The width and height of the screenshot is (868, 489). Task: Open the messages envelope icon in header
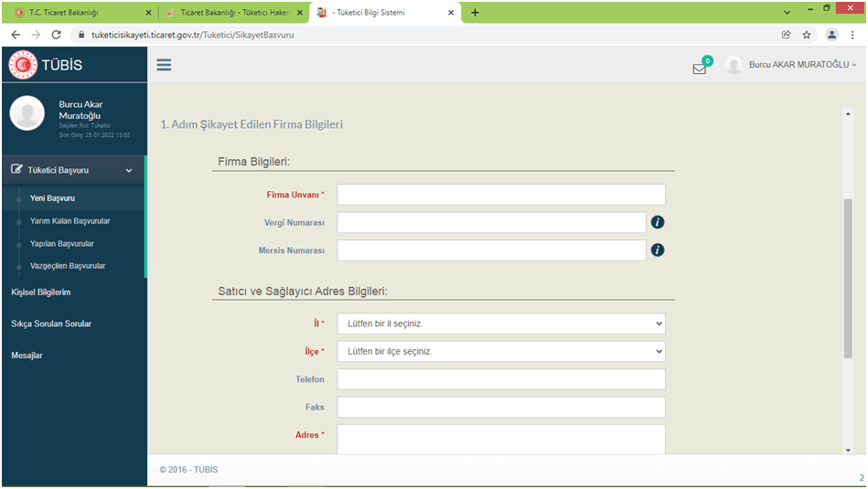[x=700, y=68]
